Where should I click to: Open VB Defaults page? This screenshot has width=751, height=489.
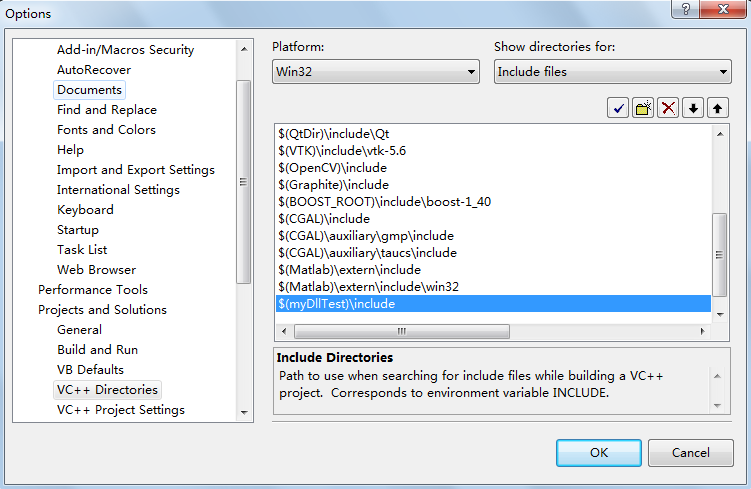(x=90, y=370)
